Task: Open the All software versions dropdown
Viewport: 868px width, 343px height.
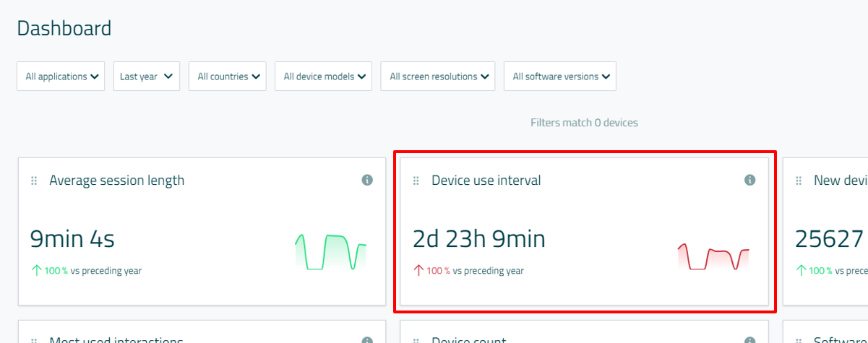Action: click(559, 77)
